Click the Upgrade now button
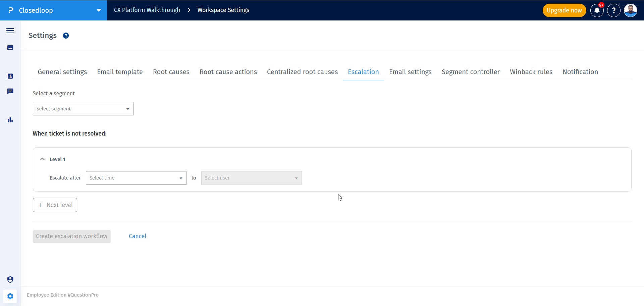This screenshot has width=644, height=306. coord(564,10)
